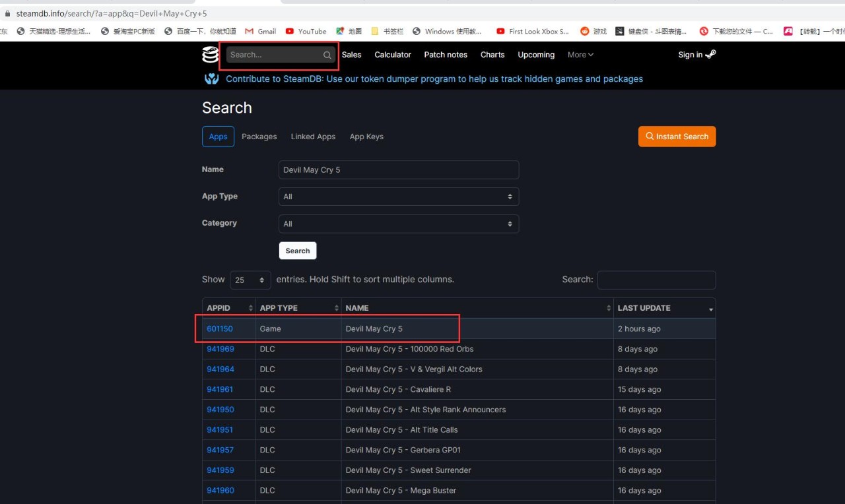Click the magnifier icon inside the Search box

pyautogui.click(x=327, y=55)
